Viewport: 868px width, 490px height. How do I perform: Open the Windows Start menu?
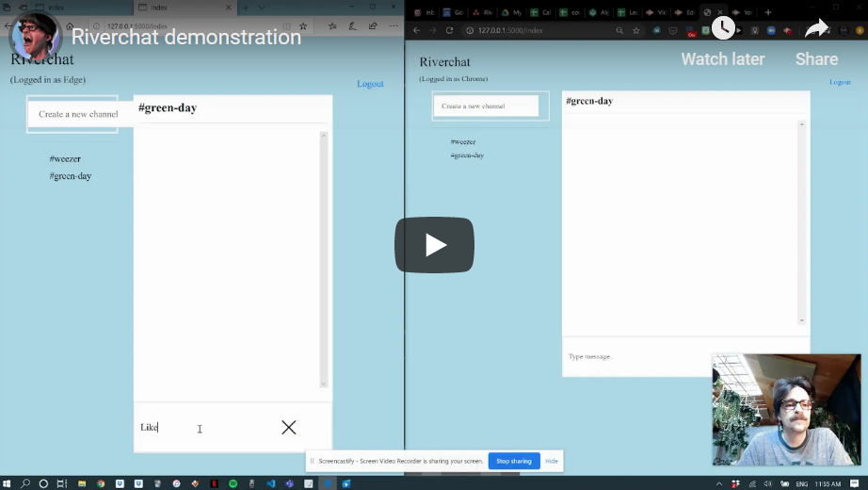(7, 483)
